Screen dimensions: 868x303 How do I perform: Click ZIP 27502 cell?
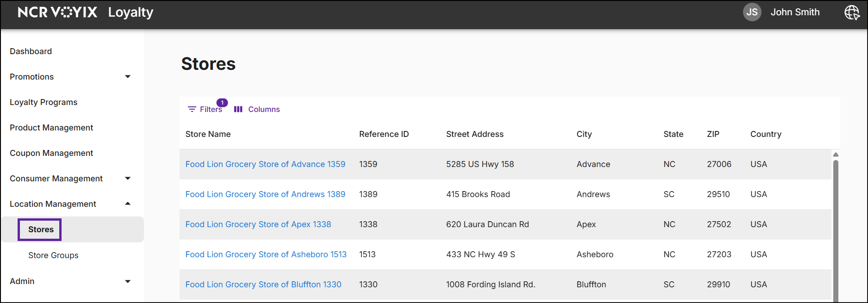point(719,224)
